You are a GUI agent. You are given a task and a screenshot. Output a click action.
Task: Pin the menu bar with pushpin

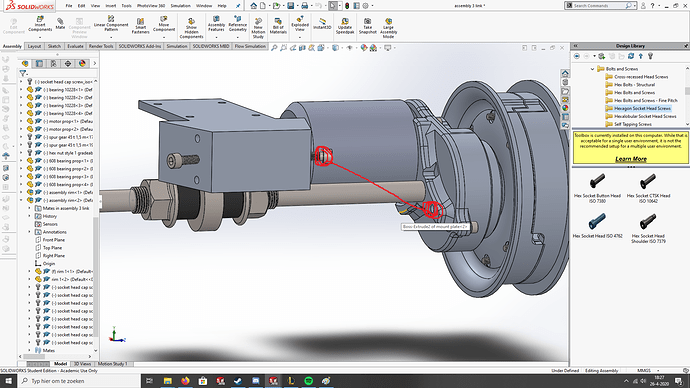(x=238, y=6)
